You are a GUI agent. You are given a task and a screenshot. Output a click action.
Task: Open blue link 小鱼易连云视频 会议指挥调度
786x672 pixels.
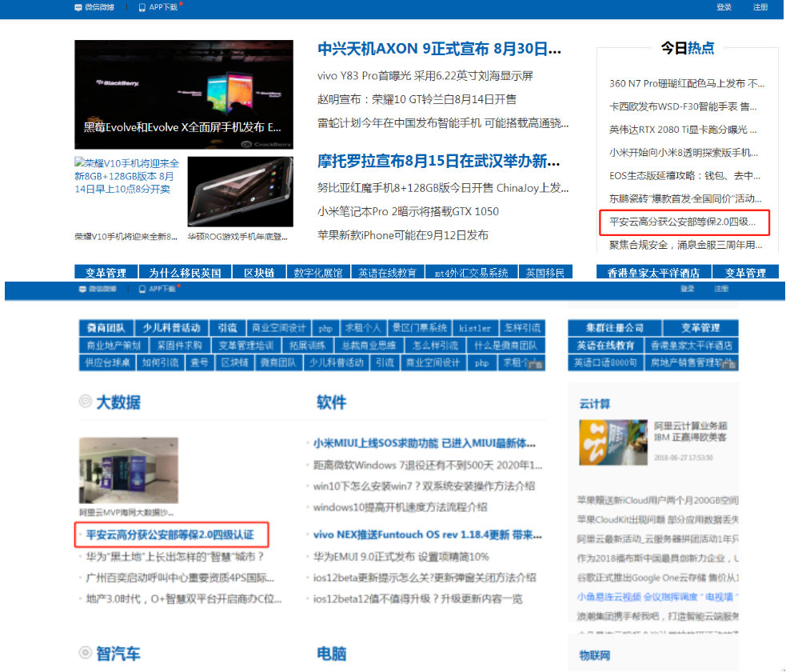point(658,597)
